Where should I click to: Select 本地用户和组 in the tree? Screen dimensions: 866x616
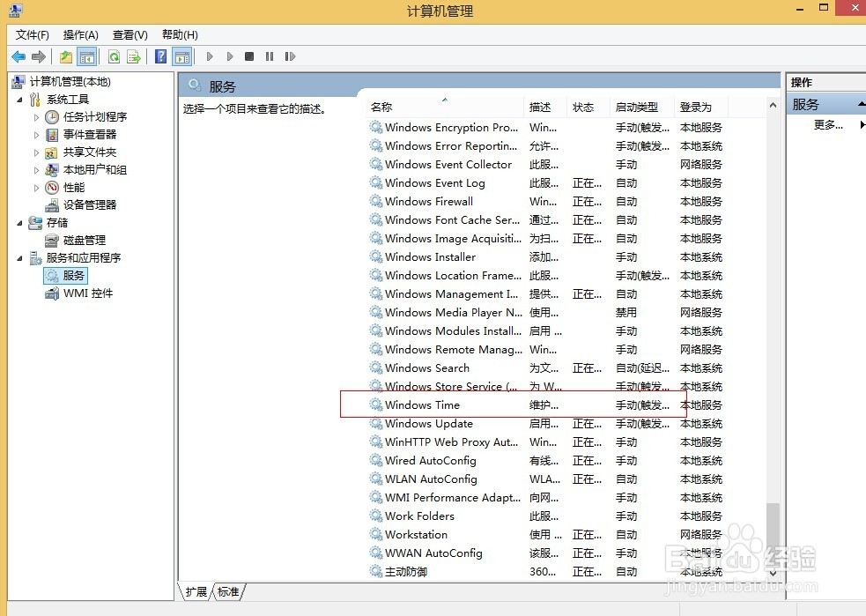(x=94, y=169)
